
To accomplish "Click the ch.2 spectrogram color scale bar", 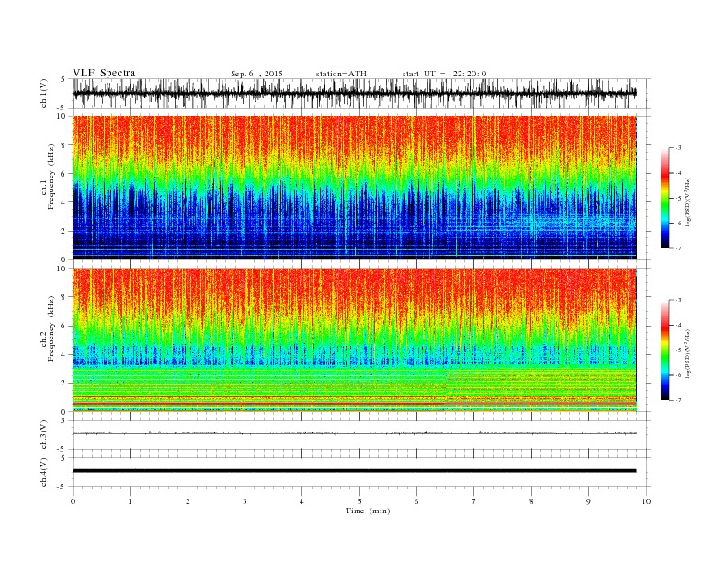I will tap(665, 350).
